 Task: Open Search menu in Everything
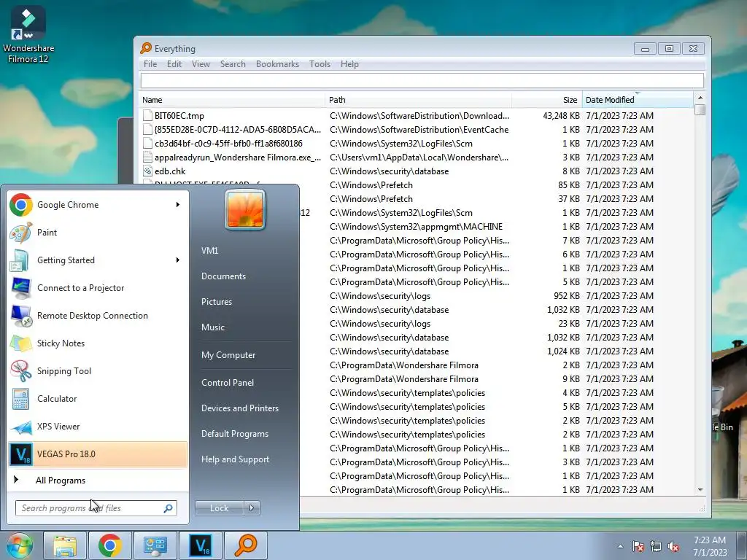click(233, 64)
